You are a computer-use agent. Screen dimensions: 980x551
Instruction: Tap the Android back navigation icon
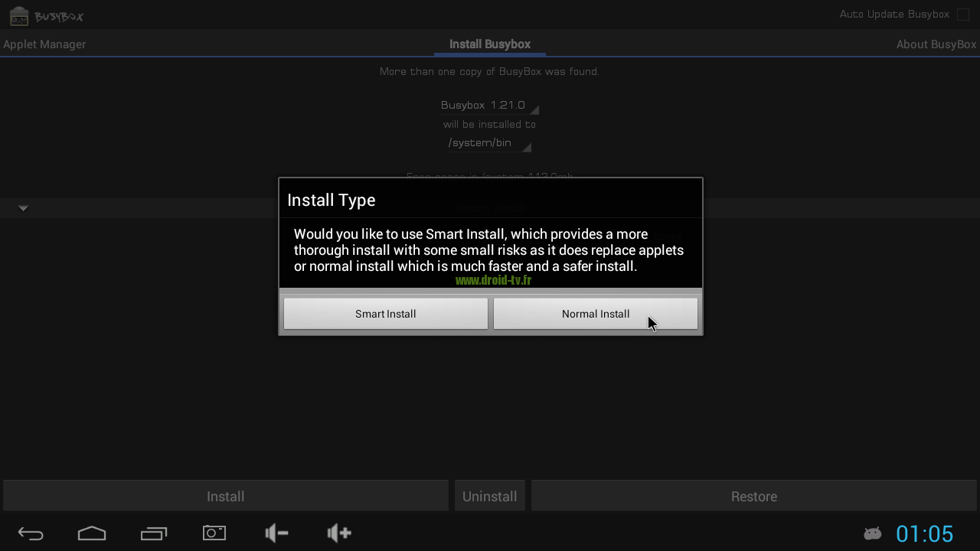point(31,533)
